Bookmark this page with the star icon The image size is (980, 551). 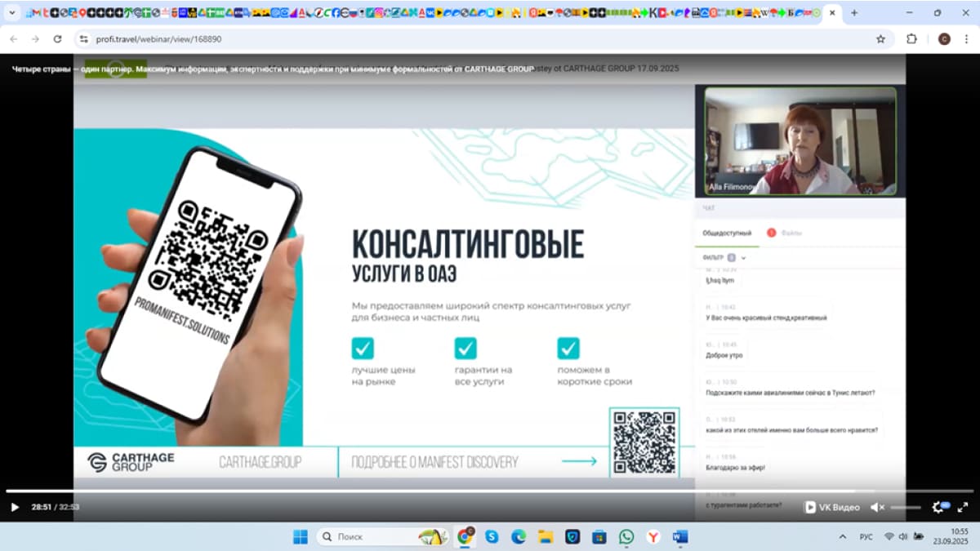tap(880, 38)
